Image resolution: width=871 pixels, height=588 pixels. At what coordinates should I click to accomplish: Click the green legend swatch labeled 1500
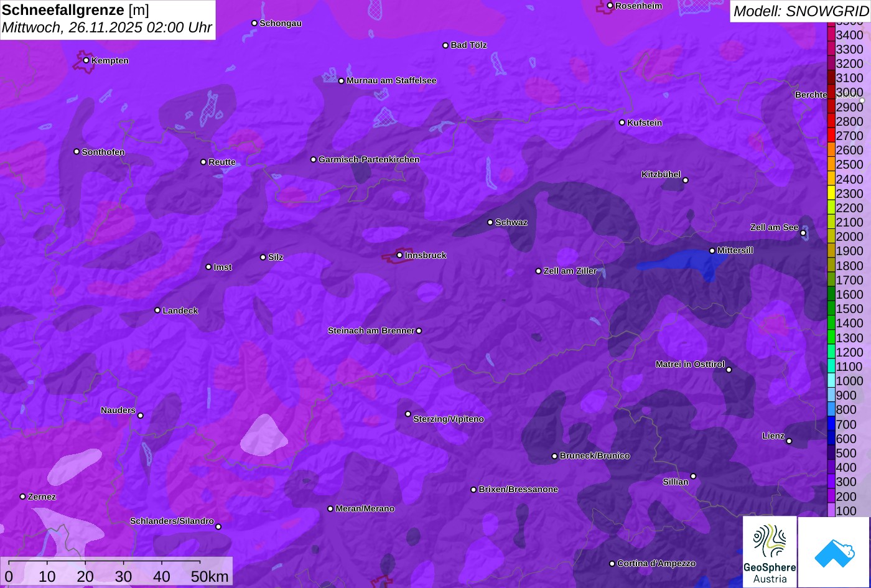831,309
